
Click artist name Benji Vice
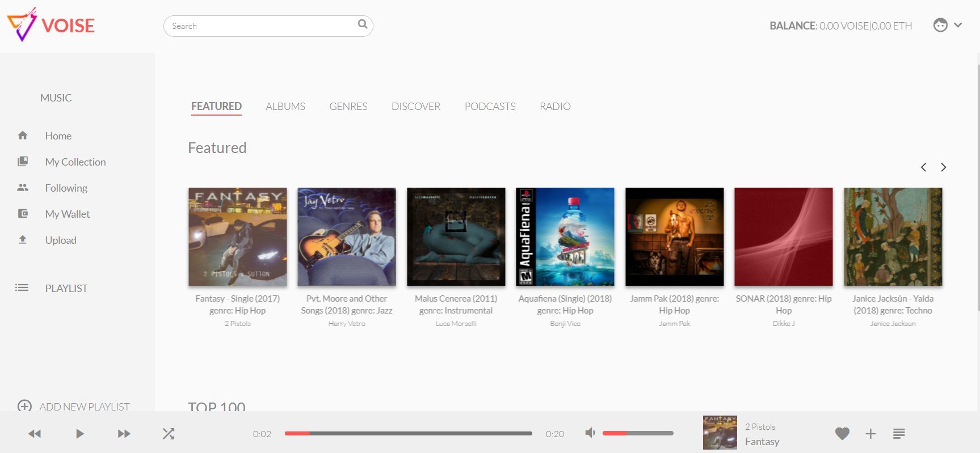565,324
